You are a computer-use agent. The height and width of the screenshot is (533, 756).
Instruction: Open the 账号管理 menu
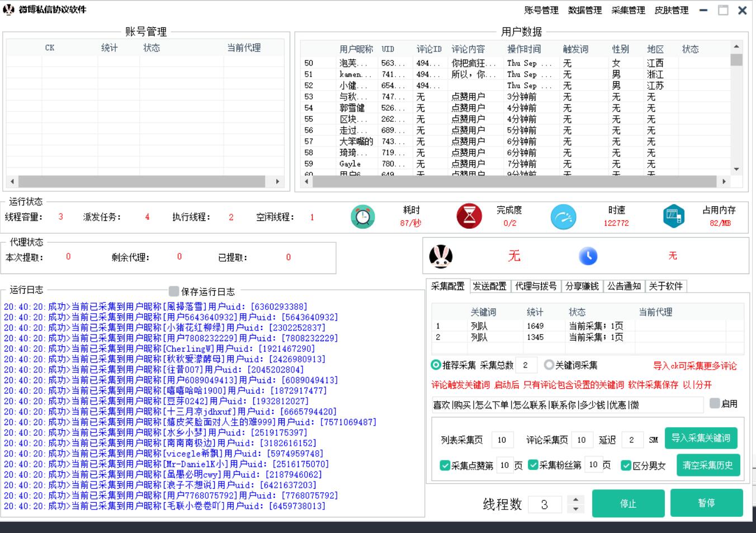(541, 10)
